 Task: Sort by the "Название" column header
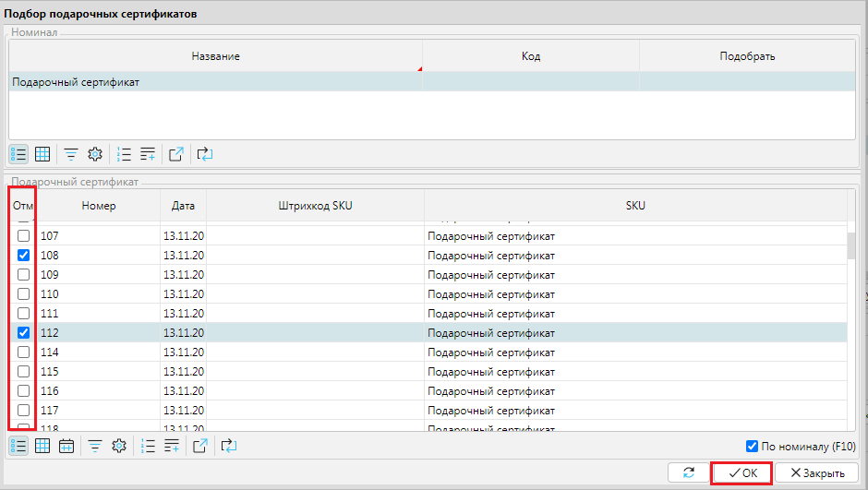(215, 56)
